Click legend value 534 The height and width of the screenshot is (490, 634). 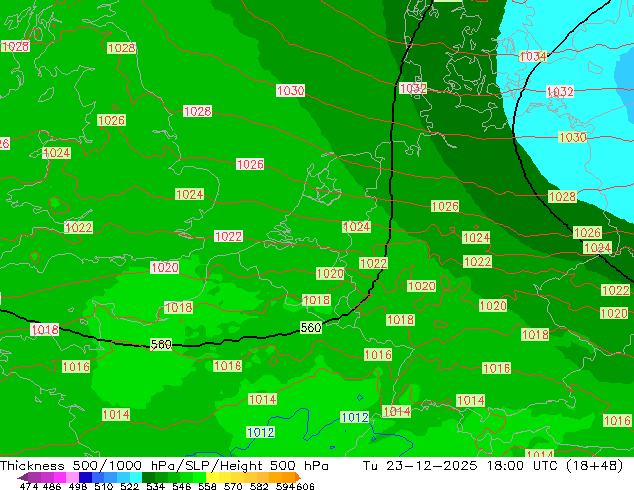[x=156, y=486]
